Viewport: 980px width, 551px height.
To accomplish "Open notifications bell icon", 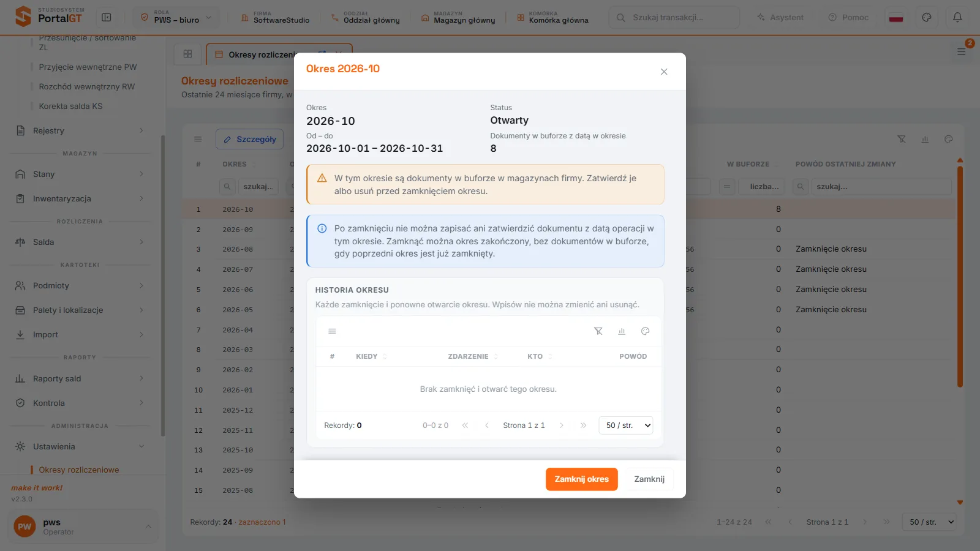I will [x=957, y=17].
